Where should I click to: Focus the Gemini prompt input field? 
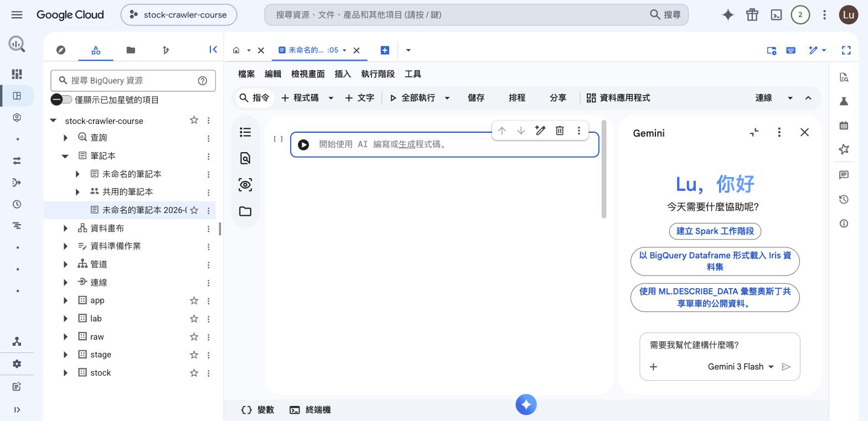[x=720, y=345]
